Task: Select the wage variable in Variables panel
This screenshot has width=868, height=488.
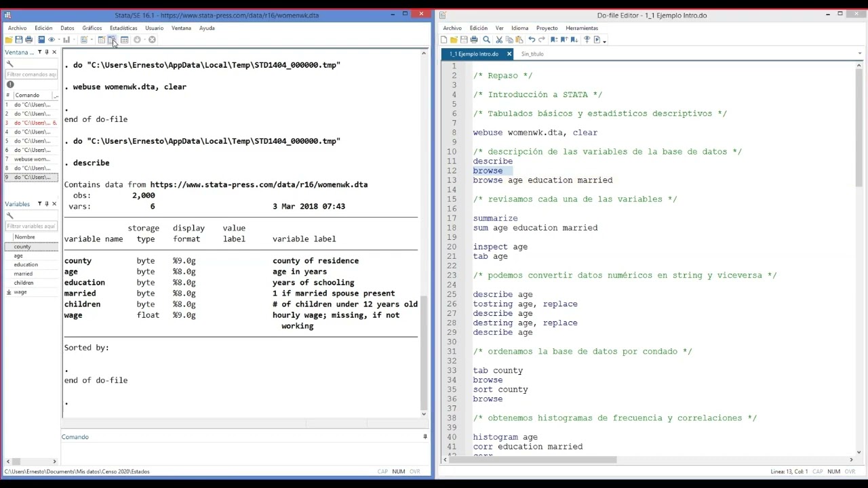Action: (x=31, y=292)
